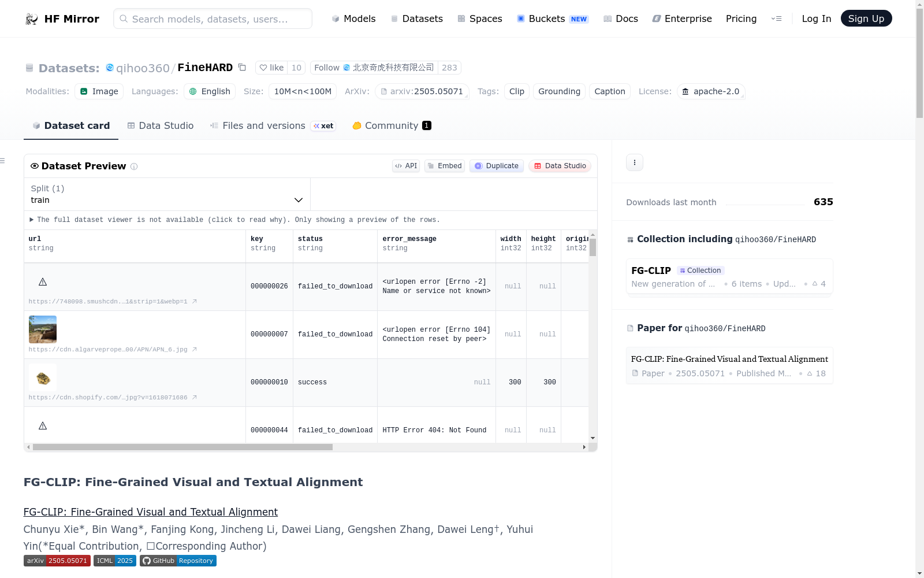
Task: Click the API button
Action: pyautogui.click(x=406, y=166)
